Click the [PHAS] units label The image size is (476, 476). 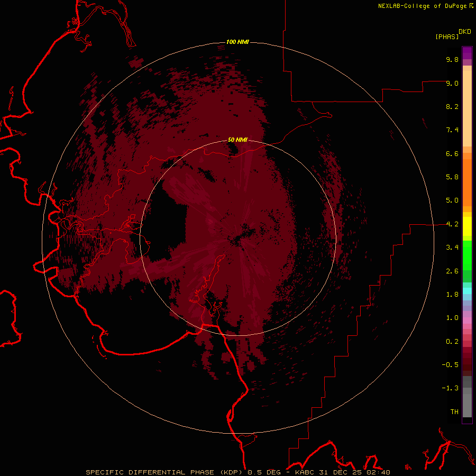(x=447, y=36)
